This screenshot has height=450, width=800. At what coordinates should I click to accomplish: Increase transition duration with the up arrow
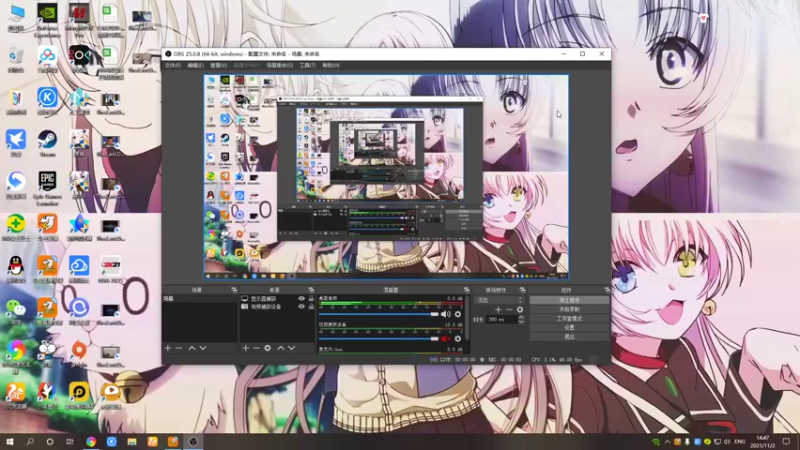click(521, 317)
